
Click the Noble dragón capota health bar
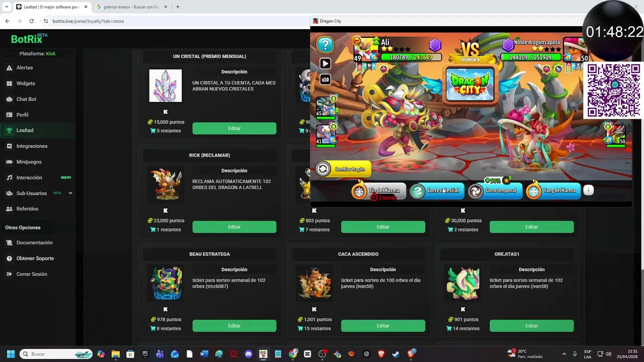pos(530,57)
